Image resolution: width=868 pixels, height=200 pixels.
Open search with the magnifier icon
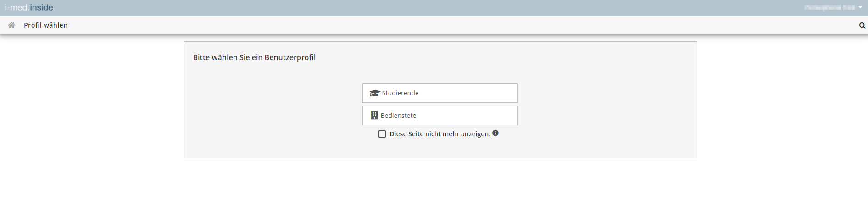click(x=862, y=26)
